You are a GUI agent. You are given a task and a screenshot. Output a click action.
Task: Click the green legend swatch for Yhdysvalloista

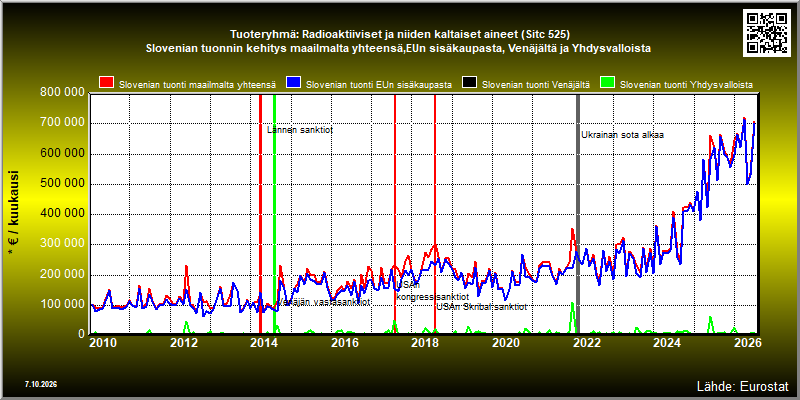click(607, 83)
